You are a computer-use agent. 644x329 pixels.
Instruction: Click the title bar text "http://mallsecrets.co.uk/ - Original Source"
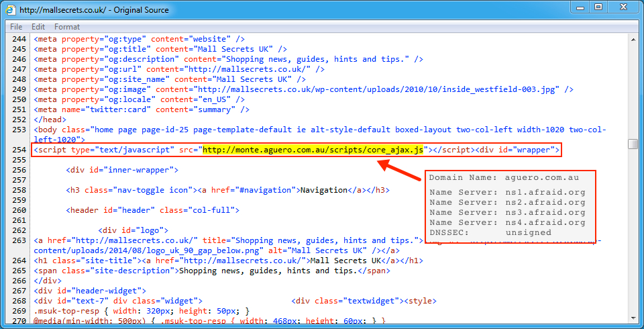point(94,9)
